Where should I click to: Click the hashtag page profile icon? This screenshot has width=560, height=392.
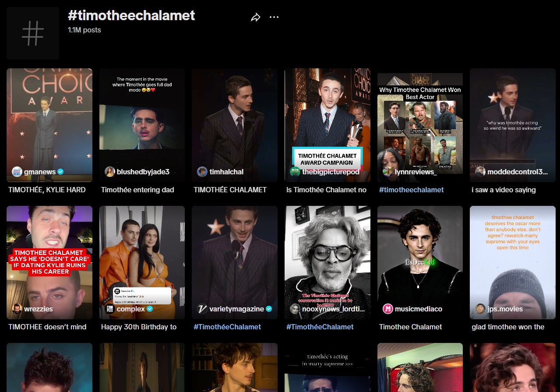(32, 33)
